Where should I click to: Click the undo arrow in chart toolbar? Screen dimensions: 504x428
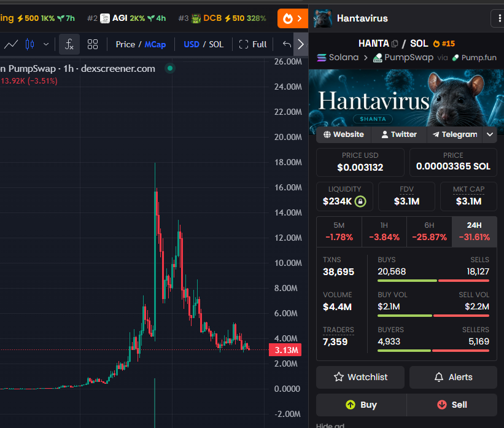pos(287,44)
